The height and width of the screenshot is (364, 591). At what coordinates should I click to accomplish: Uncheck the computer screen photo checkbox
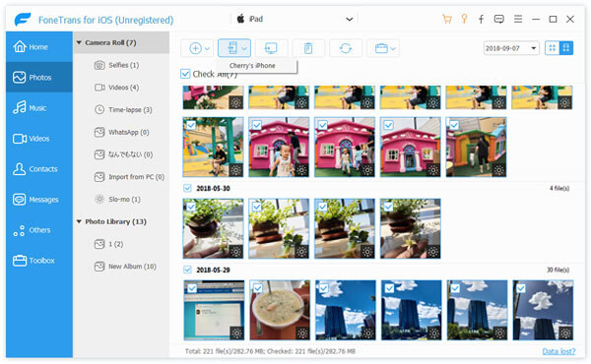[x=192, y=288]
